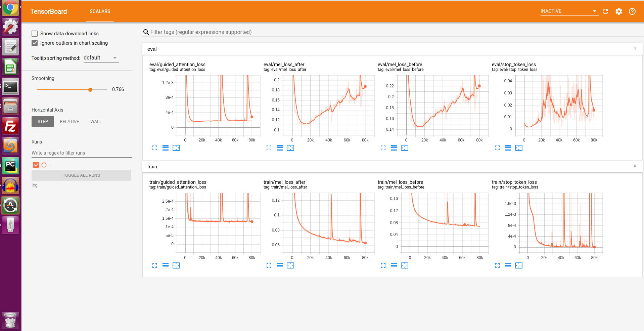Viewport: 644px width, 331px height.
Task: Switch horizontal axis to RELATIVE
Action: click(70, 121)
